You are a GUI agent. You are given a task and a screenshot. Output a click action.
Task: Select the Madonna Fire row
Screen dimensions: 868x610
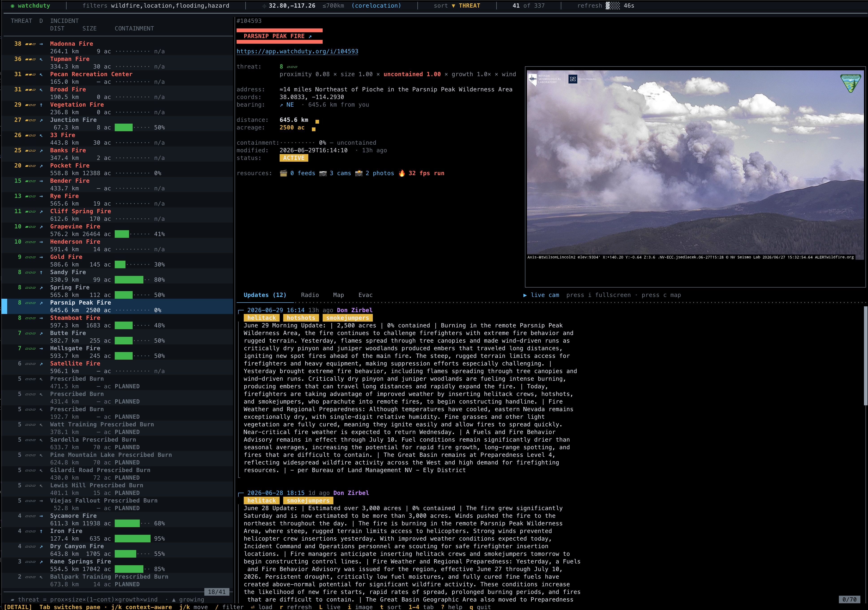117,48
